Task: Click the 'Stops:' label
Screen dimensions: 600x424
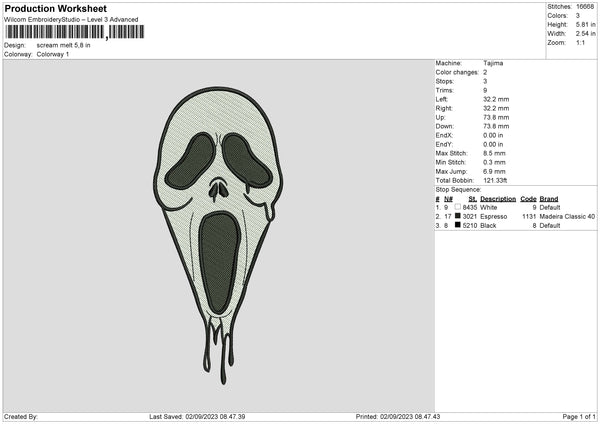Action: click(445, 81)
